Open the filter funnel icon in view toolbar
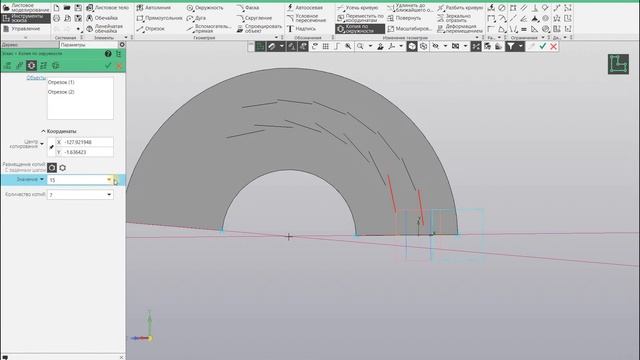 tap(511, 47)
